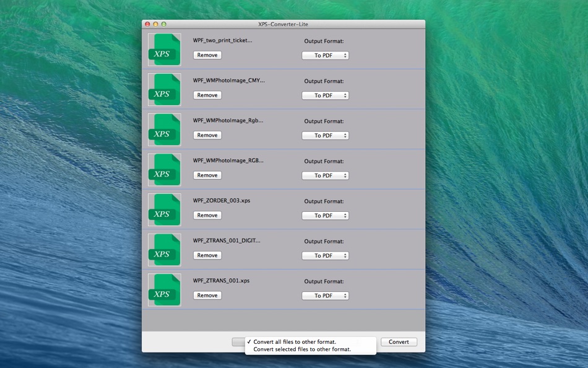Select the WPF_ZTRANS_001_DIGIT file icon
The image size is (588, 368).
point(164,250)
